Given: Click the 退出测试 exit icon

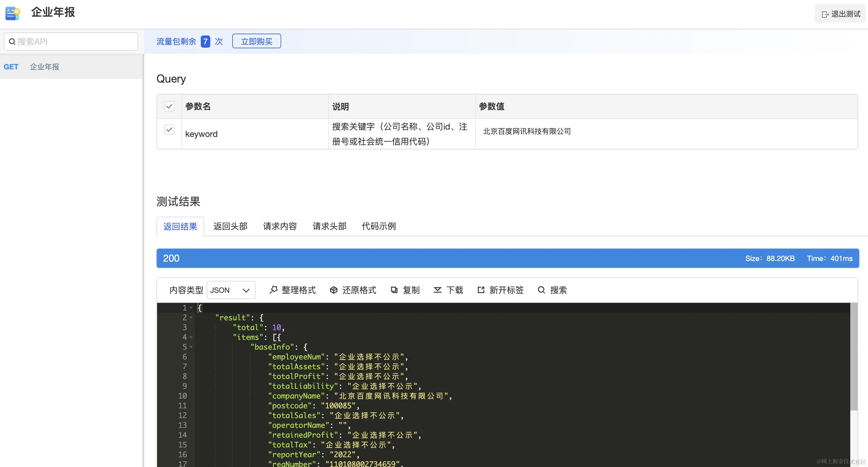Looking at the screenshot, I should point(825,14).
